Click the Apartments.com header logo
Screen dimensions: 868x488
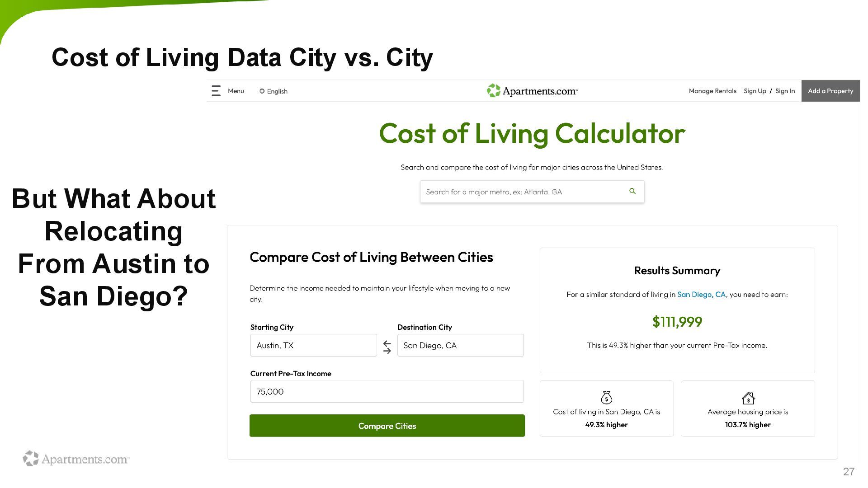[532, 91]
